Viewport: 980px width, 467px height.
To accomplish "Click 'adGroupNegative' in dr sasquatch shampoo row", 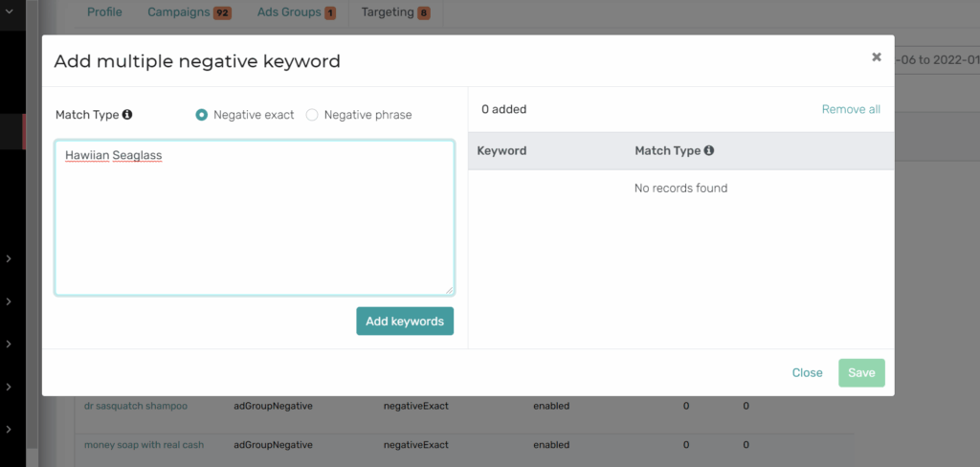I will 273,406.
